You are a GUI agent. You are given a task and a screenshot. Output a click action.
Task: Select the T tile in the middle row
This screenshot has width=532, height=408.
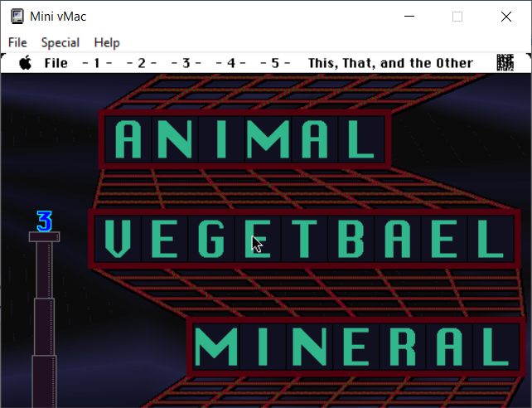coord(304,239)
